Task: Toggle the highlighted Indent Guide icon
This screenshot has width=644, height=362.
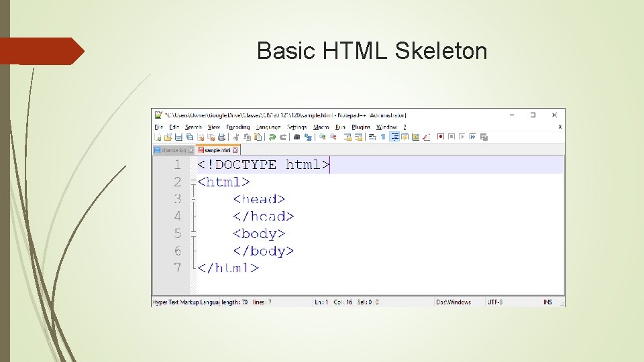Action: (394, 137)
